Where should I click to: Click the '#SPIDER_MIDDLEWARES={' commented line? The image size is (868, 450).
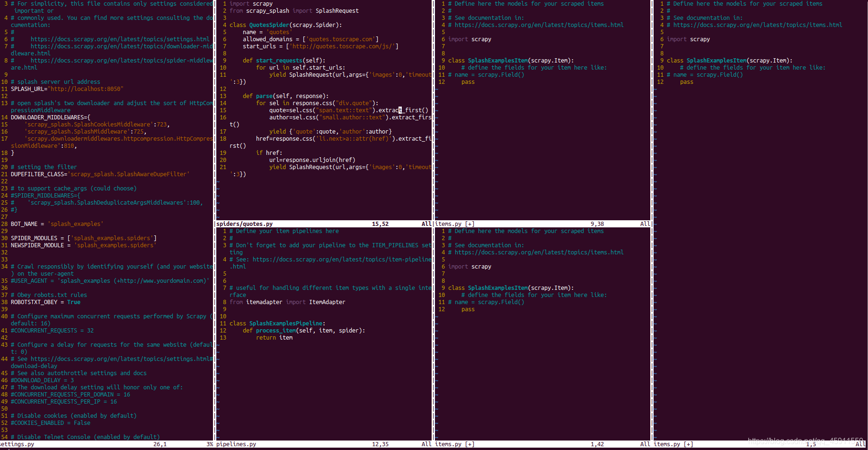point(45,196)
